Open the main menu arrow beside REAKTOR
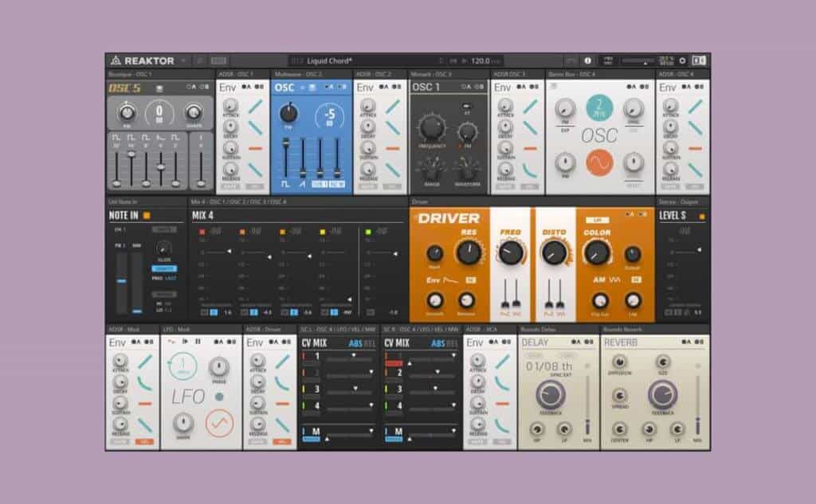816x504 pixels. (183, 61)
